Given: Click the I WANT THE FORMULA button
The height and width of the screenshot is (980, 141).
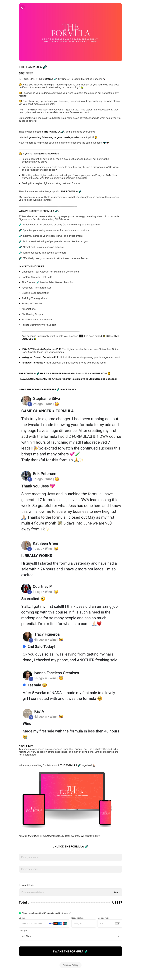Looking at the screenshot, I should [70, 951].
